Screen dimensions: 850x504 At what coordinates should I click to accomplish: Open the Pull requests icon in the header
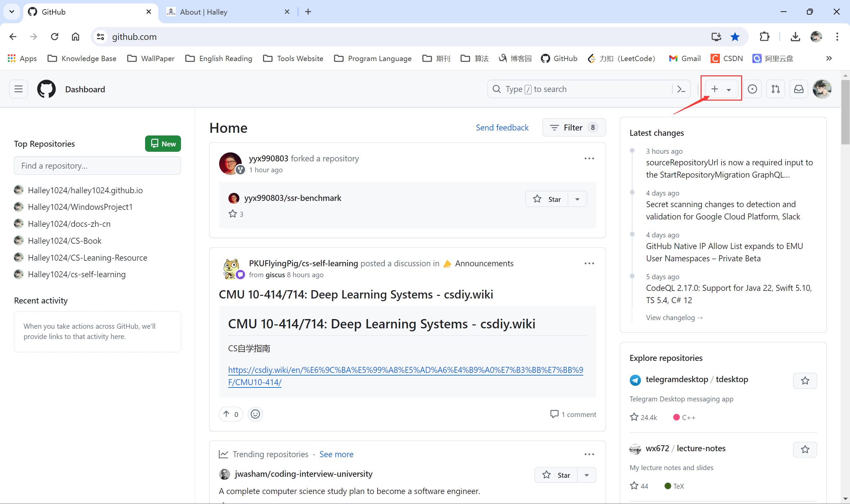775,89
